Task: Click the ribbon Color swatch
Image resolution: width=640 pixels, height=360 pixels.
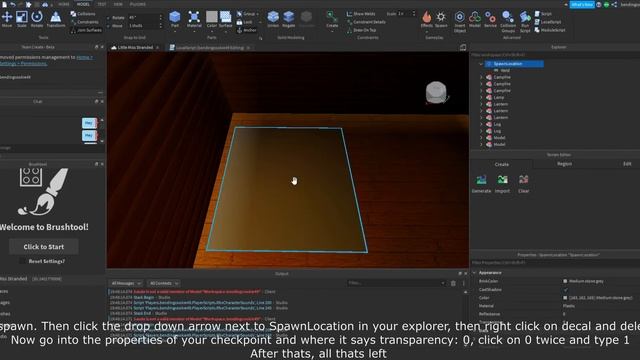Action: [211, 17]
